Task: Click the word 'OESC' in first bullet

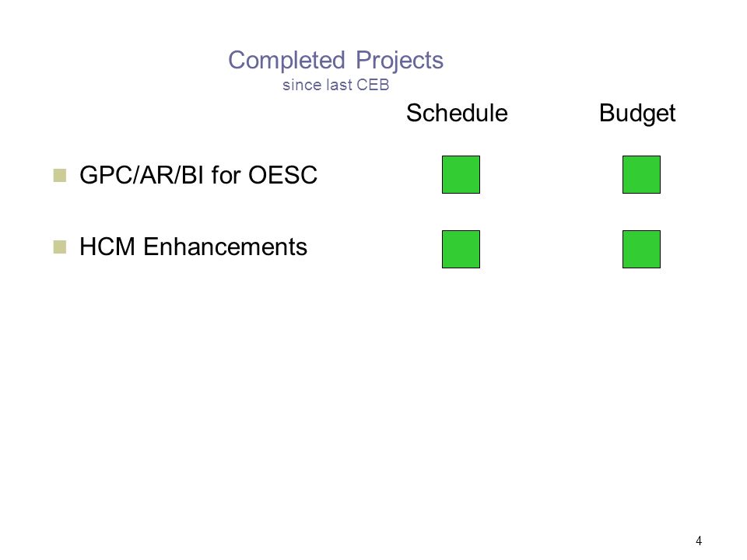Action: pos(282,175)
